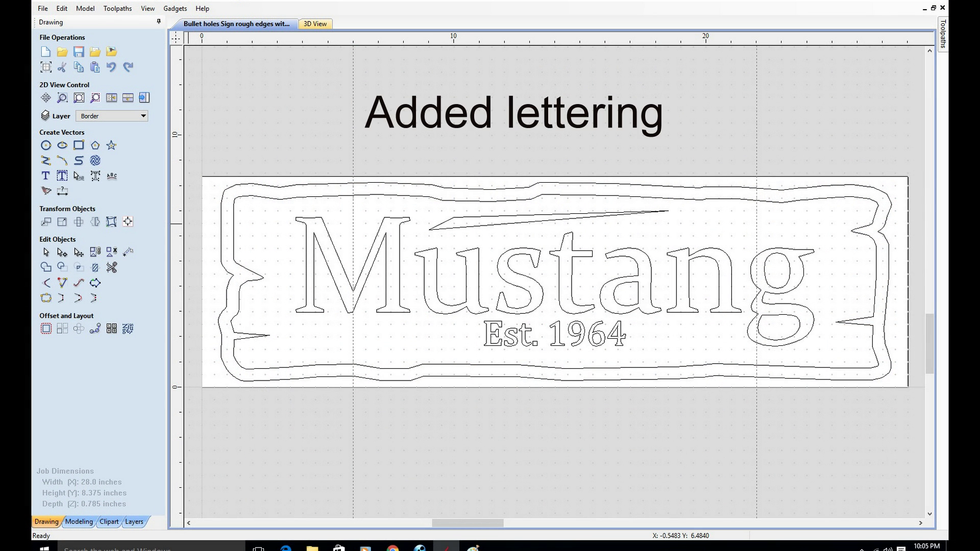Select the Draw Curve tool
980x551 pixels.
79,161
